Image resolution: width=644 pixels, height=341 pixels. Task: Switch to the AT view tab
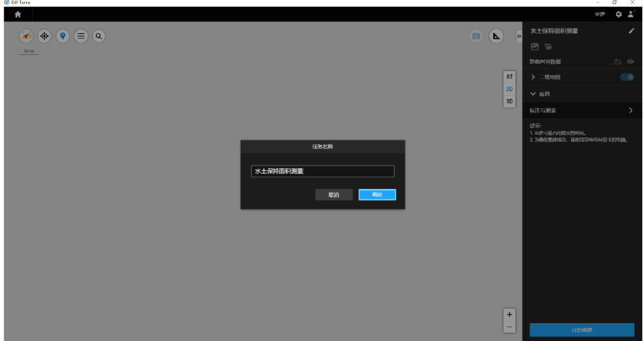pyautogui.click(x=509, y=77)
